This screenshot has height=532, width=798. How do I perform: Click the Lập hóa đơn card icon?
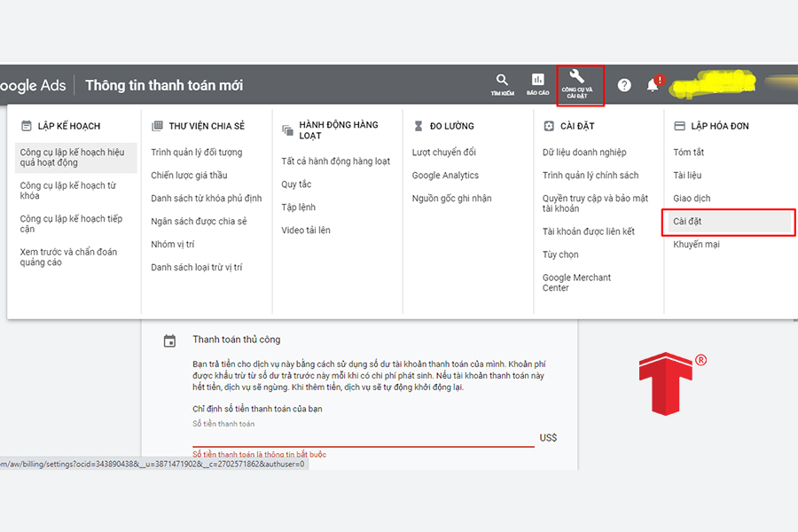coord(679,126)
